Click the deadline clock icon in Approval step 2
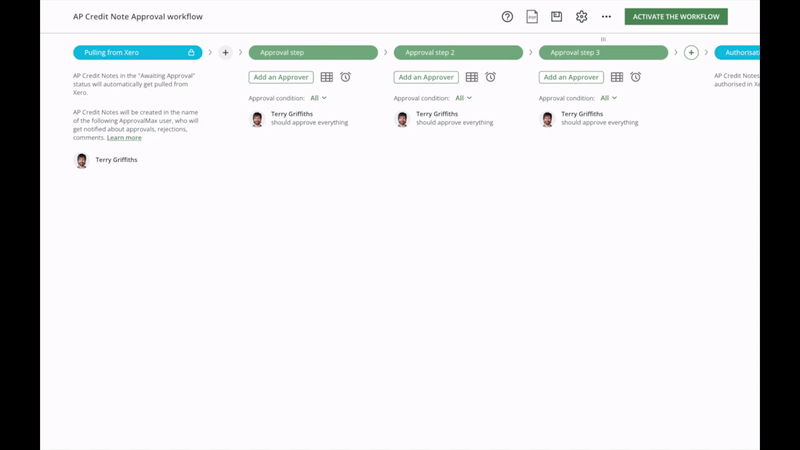 (x=490, y=77)
